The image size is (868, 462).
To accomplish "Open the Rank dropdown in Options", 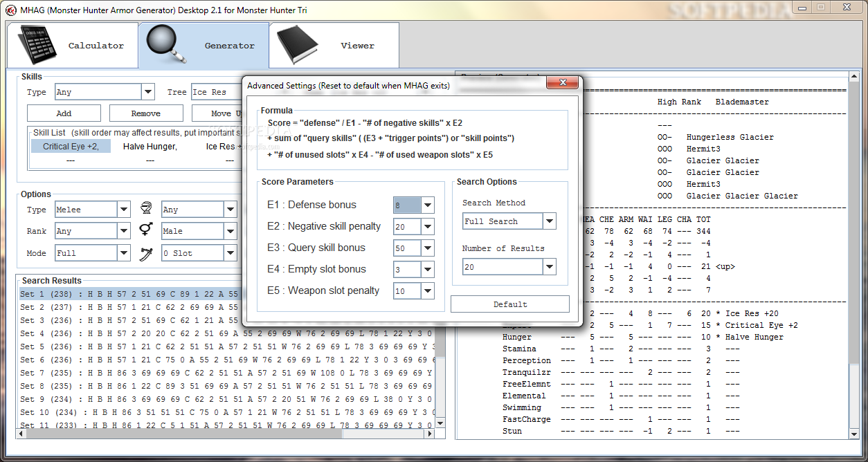I will click(123, 231).
